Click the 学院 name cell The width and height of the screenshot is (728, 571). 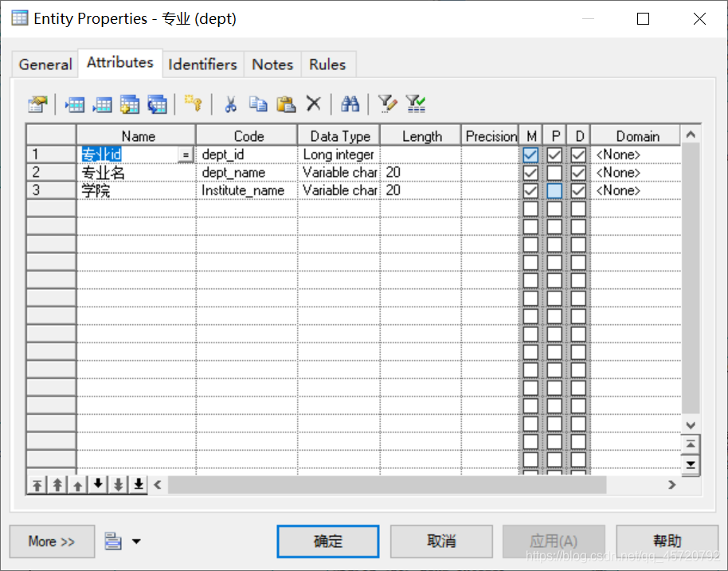pos(136,191)
